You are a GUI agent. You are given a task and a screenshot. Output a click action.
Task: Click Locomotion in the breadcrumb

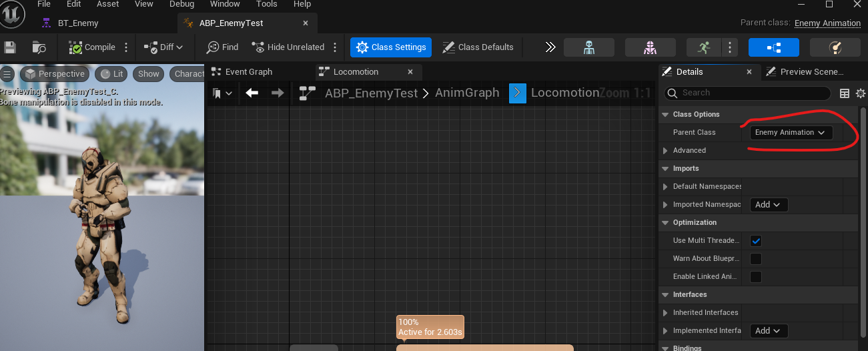[x=565, y=93]
